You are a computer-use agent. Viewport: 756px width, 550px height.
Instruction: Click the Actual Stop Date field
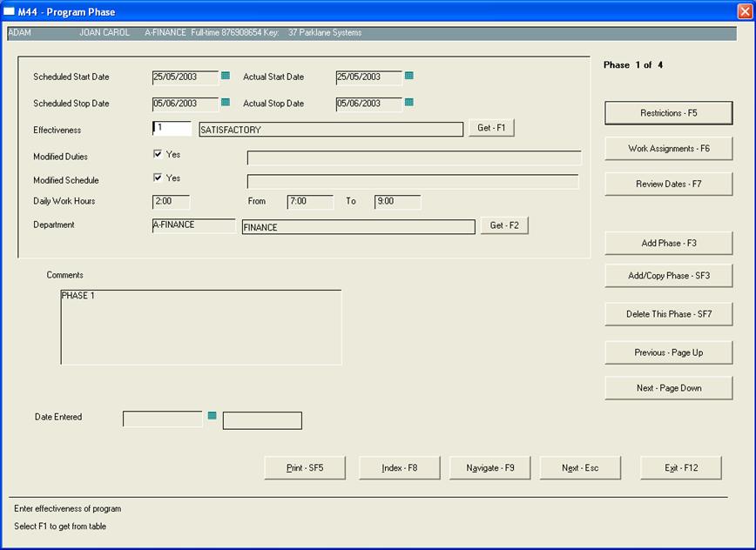(x=368, y=104)
